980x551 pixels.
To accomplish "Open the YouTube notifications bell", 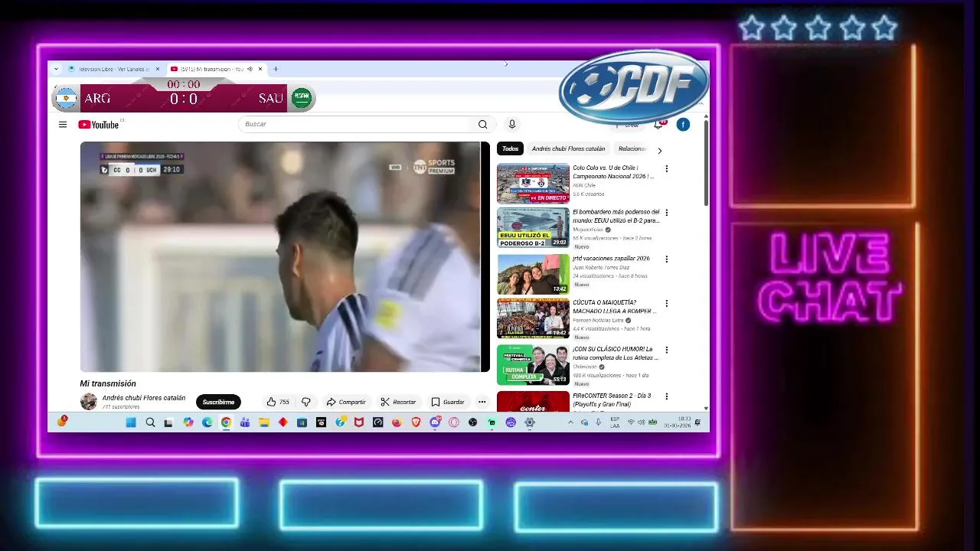I will coord(658,125).
